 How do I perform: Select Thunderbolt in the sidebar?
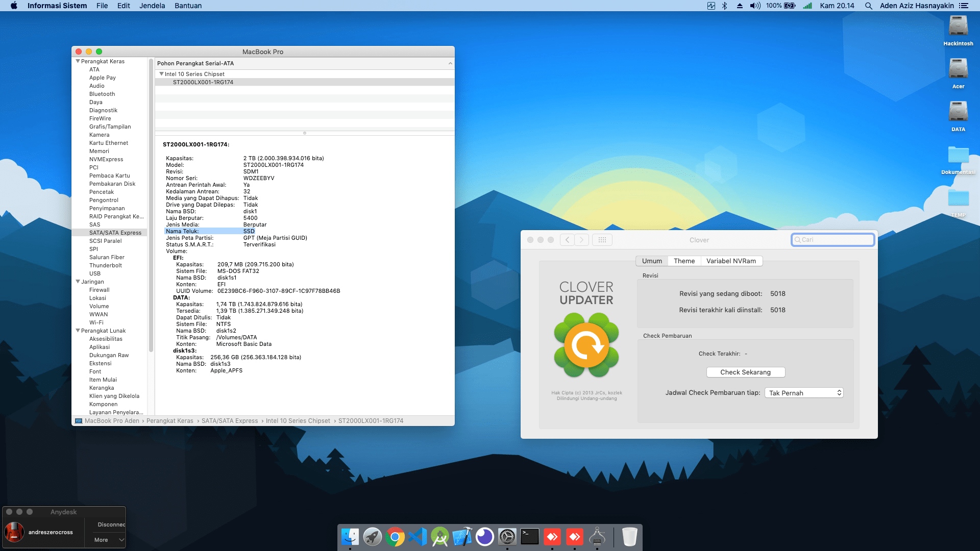click(105, 265)
